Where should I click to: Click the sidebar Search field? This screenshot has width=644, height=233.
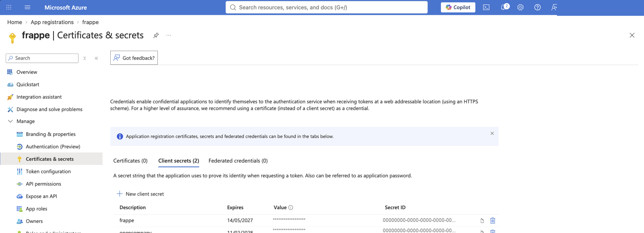42,58
